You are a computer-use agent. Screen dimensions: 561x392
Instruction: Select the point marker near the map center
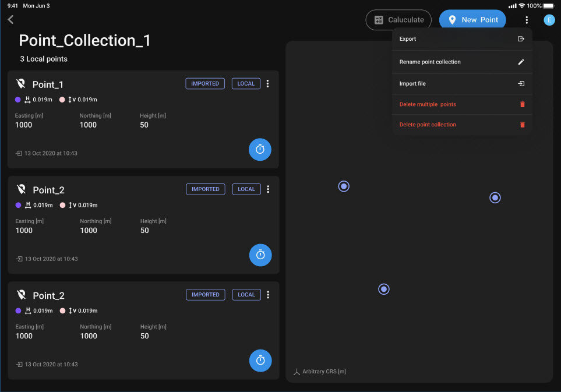tap(383, 288)
